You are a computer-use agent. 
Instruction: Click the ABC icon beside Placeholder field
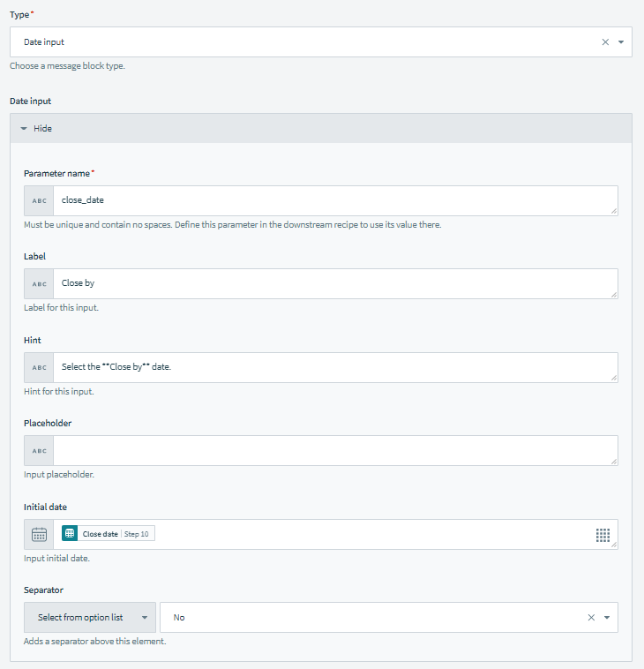[x=39, y=450]
